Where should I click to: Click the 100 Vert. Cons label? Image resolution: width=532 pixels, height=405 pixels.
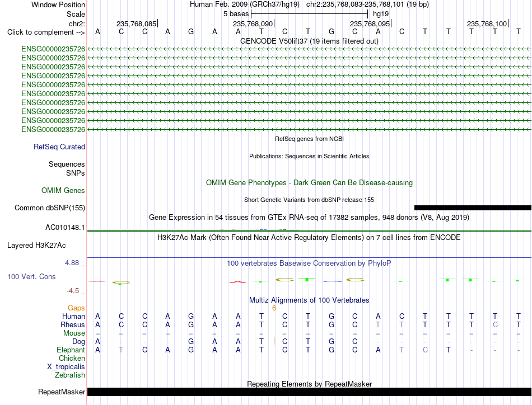[31, 276]
